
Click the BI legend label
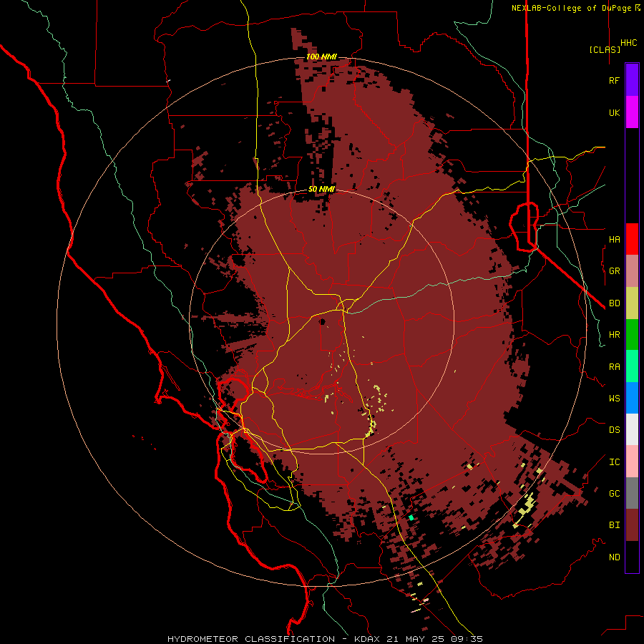tap(614, 525)
